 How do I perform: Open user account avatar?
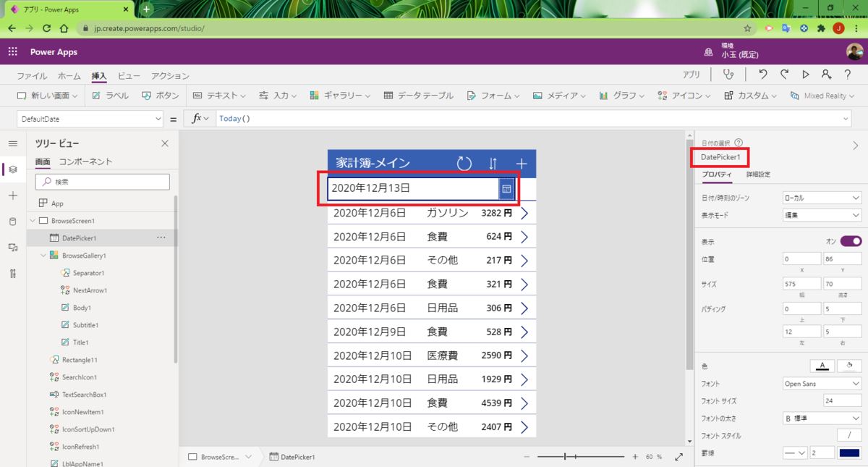[x=854, y=52]
